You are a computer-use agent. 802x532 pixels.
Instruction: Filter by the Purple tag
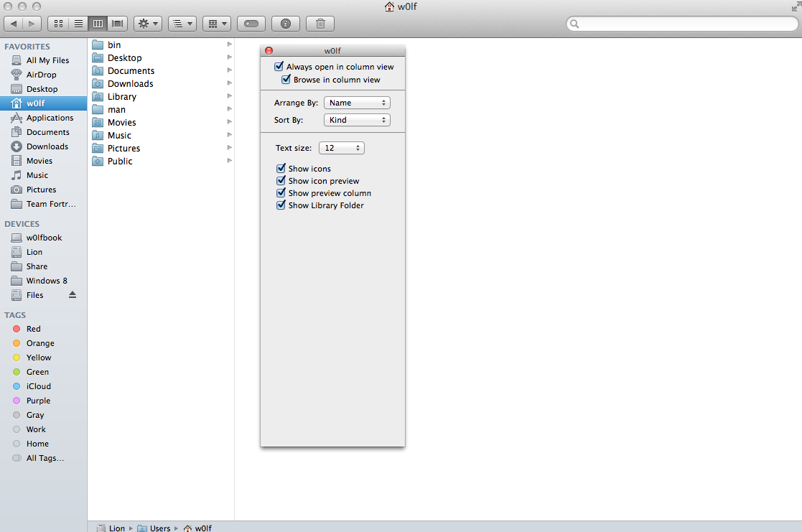tap(44, 401)
